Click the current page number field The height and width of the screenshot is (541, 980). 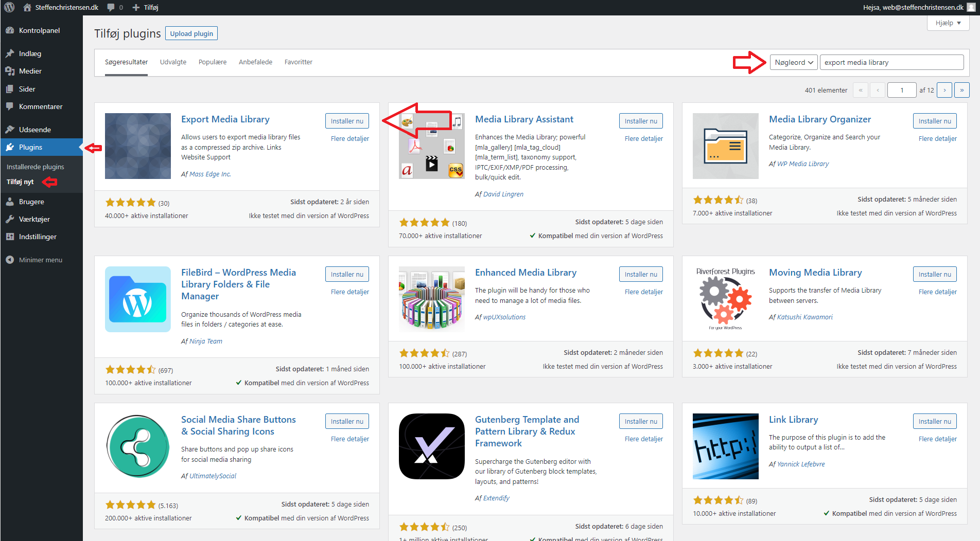click(x=902, y=90)
